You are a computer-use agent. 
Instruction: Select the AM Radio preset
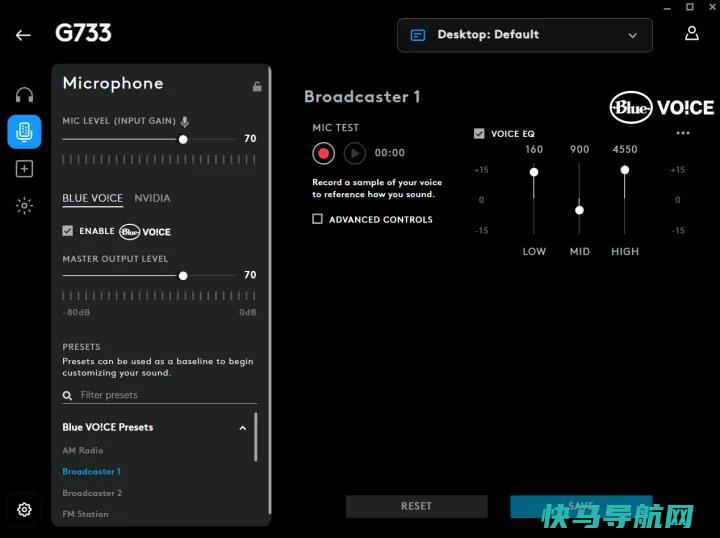[x=83, y=450]
